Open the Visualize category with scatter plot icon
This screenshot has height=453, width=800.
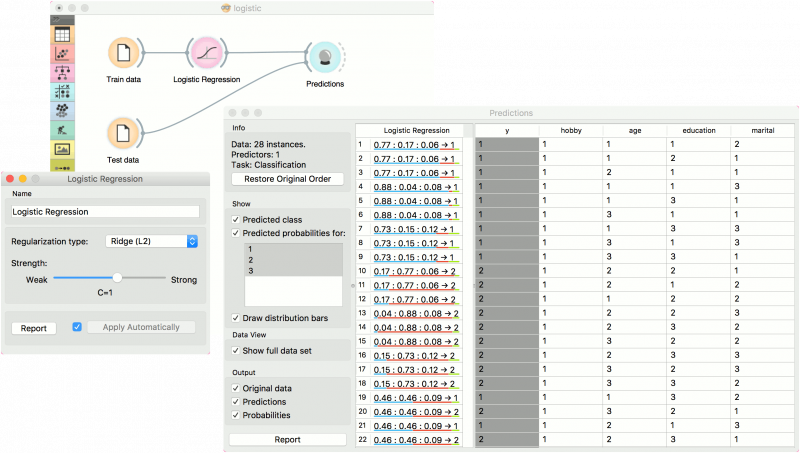(x=62, y=54)
